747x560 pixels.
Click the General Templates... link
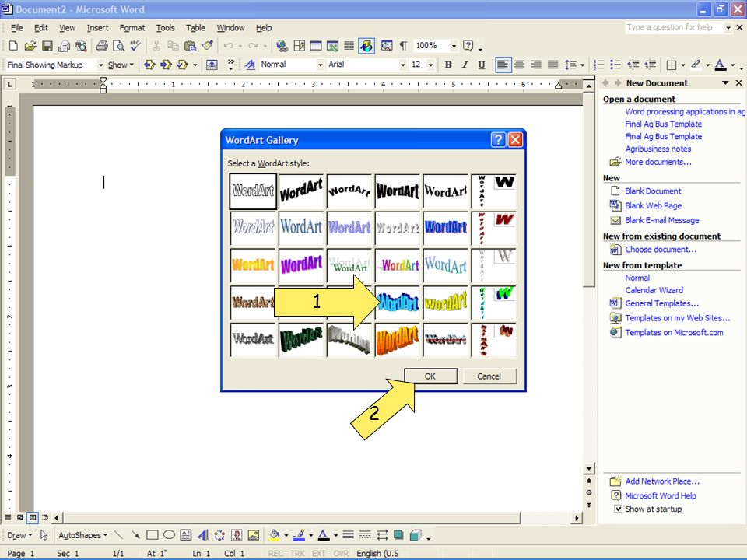(661, 303)
